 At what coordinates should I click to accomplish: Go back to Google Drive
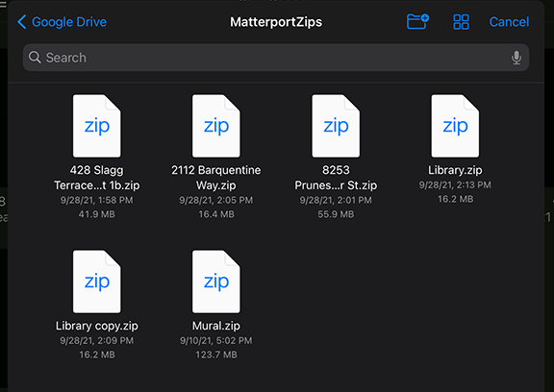(x=62, y=22)
